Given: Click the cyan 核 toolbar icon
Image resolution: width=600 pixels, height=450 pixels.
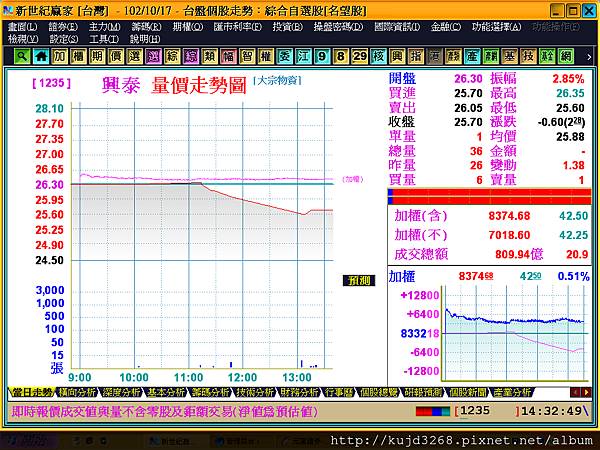Looking at the screenshot, I should [378, 57].
